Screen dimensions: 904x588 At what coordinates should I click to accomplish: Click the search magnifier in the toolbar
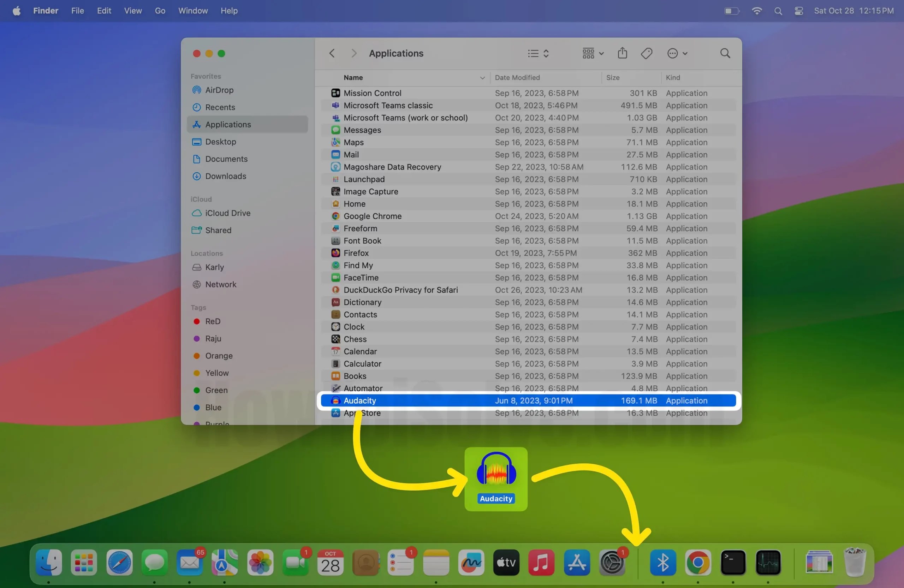click(x=724, y=53)
